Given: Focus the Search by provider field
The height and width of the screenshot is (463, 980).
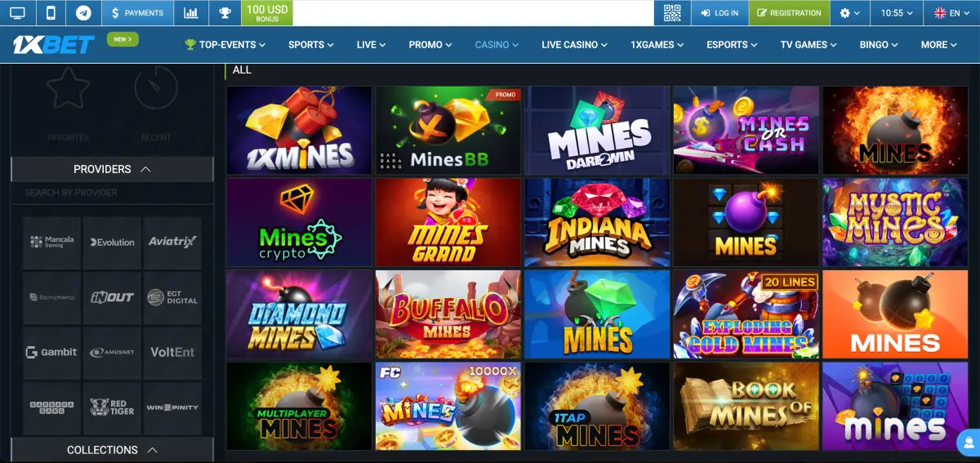Looking at the screenshot, I should 112,193.
